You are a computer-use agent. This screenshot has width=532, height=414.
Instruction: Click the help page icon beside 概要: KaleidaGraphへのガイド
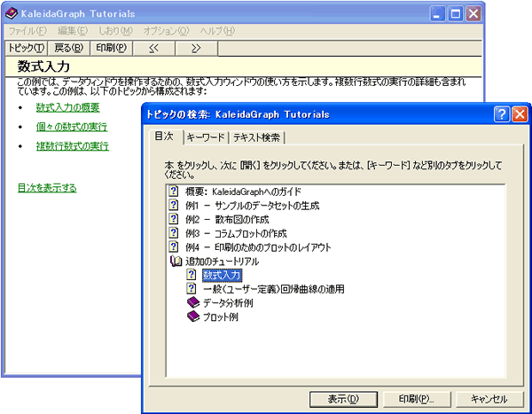[174, 191]
